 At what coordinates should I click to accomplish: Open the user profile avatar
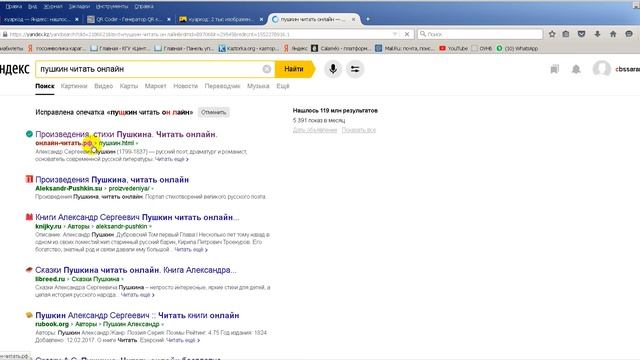tap(602, 69)
